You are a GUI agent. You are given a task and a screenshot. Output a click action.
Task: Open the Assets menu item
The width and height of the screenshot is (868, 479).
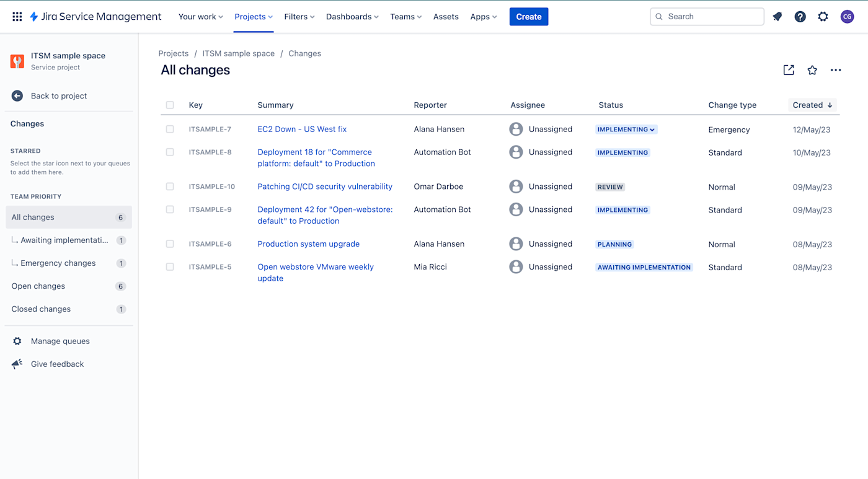[x=446, y=17]
